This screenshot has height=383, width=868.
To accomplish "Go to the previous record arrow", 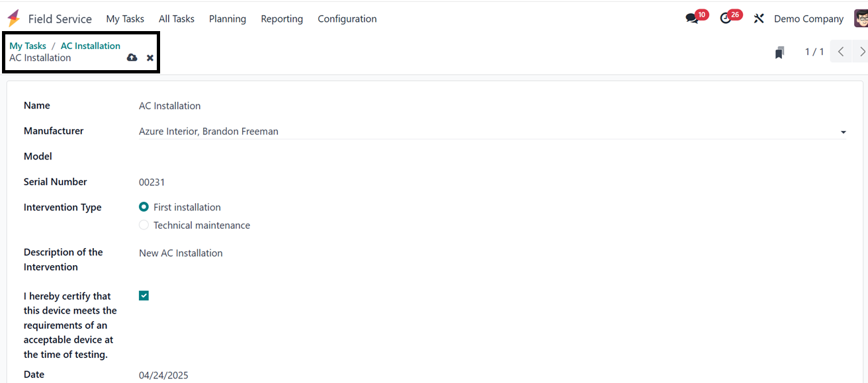I will coord(840,52).
